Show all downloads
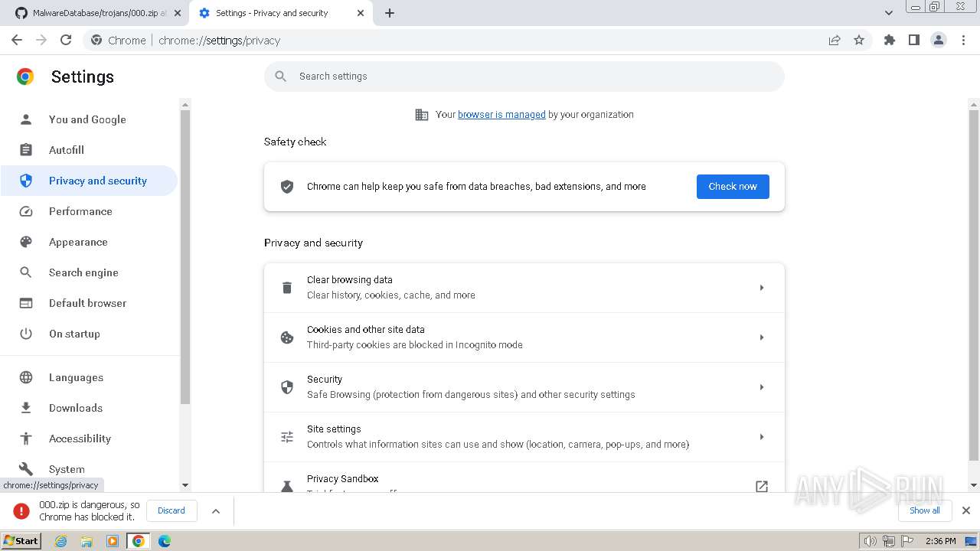 [925, 510]
